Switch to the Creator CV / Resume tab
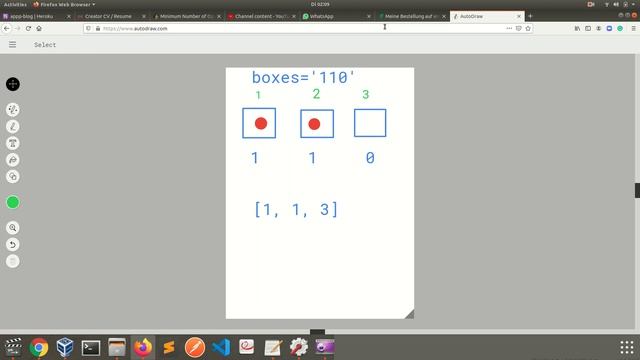Screen dimensions: 640x360 [x=111, y=16]
